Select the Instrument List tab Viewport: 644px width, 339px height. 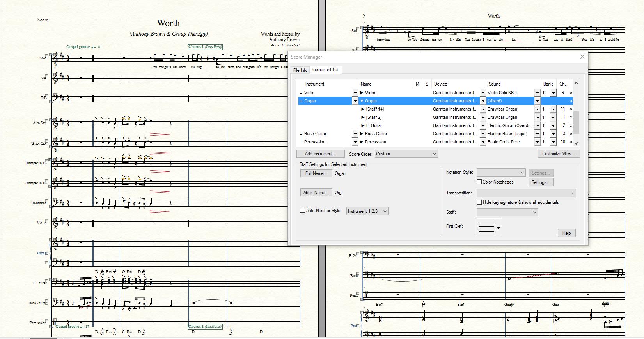325,70
